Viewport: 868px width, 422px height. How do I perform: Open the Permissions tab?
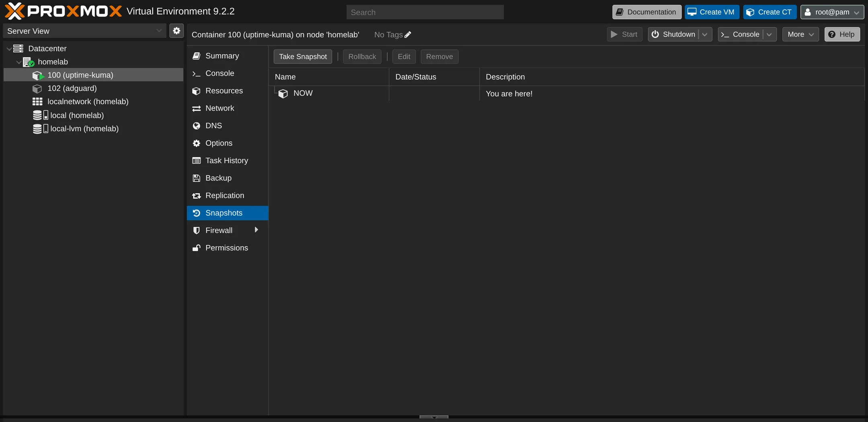[x=227, y=248]
